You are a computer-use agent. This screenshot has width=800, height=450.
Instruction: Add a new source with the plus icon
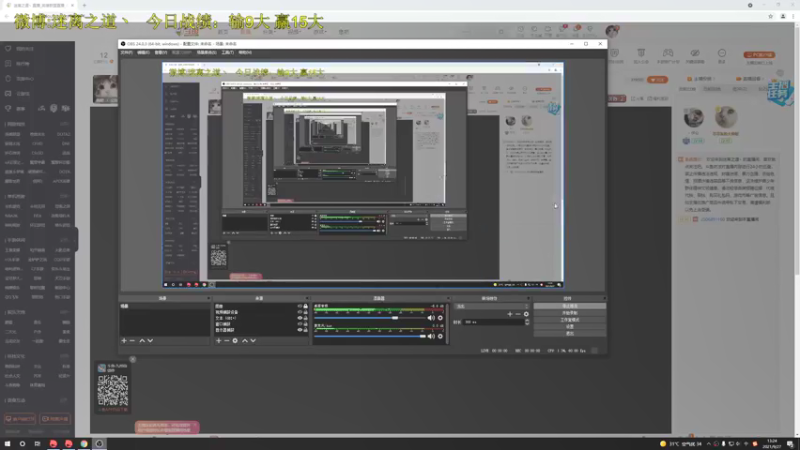[x=219, y=341]
